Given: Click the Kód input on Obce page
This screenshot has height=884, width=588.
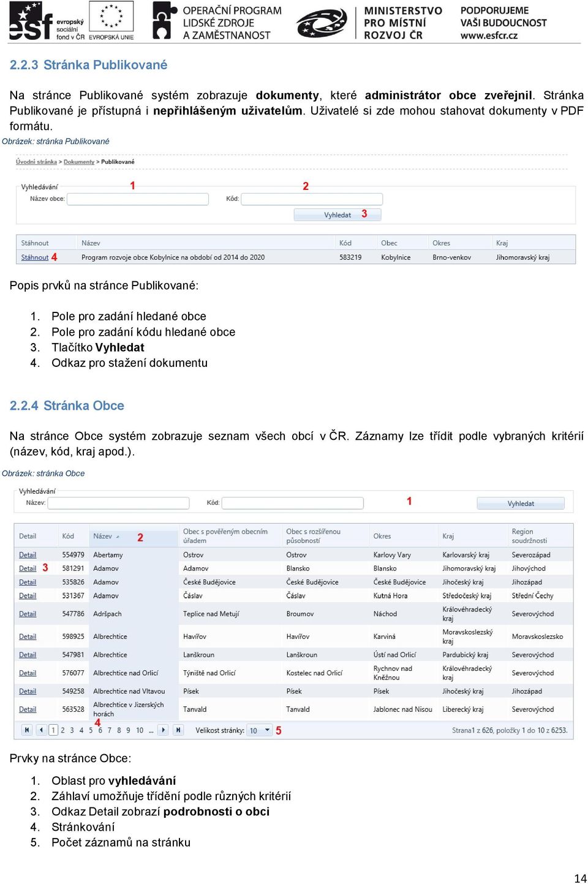Looking at the screenshot, I should coord(292,503).
